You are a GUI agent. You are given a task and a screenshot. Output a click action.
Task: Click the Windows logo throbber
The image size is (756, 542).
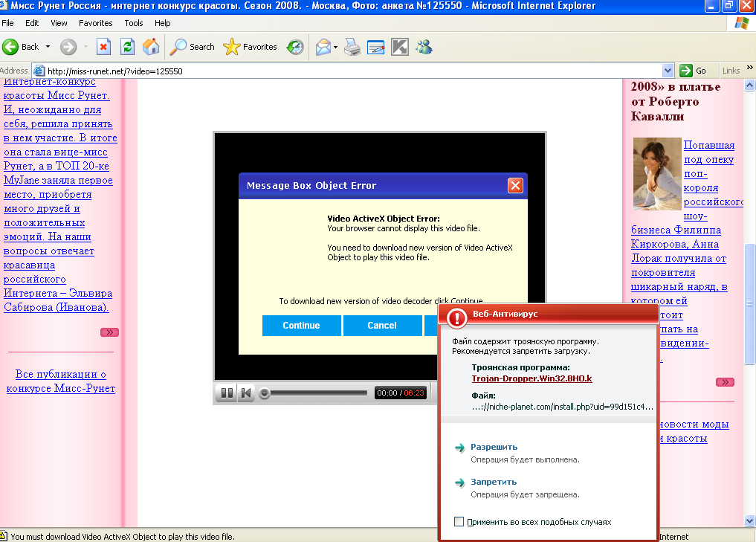click(742, 23)
